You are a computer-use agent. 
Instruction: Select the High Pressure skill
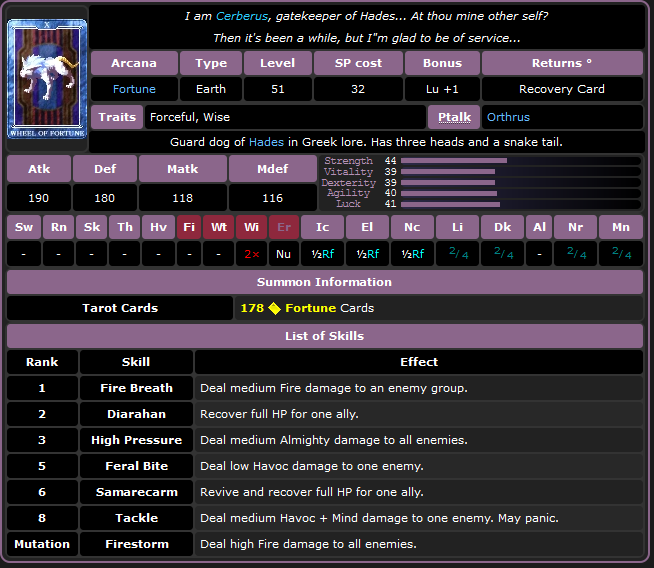click(x=136, y=440)
